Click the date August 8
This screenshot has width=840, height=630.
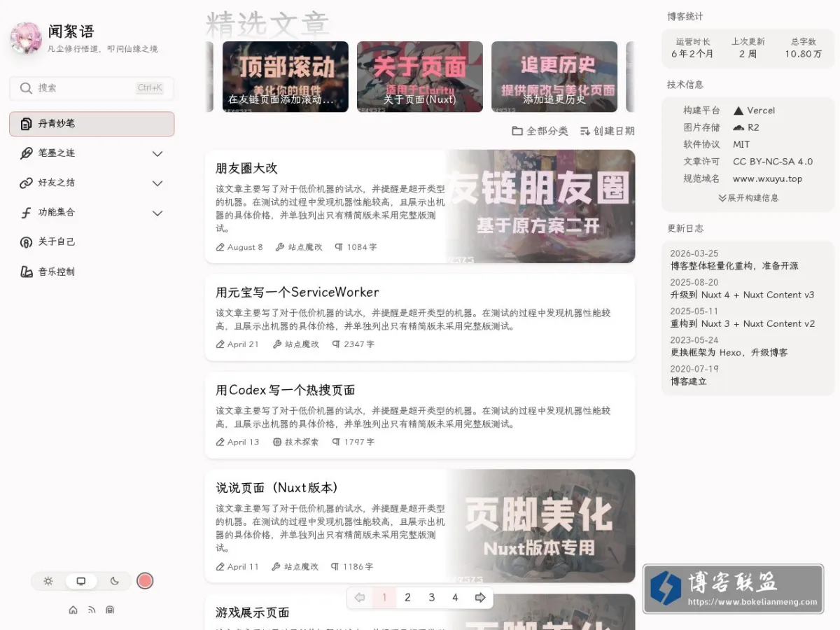point(239,247)
